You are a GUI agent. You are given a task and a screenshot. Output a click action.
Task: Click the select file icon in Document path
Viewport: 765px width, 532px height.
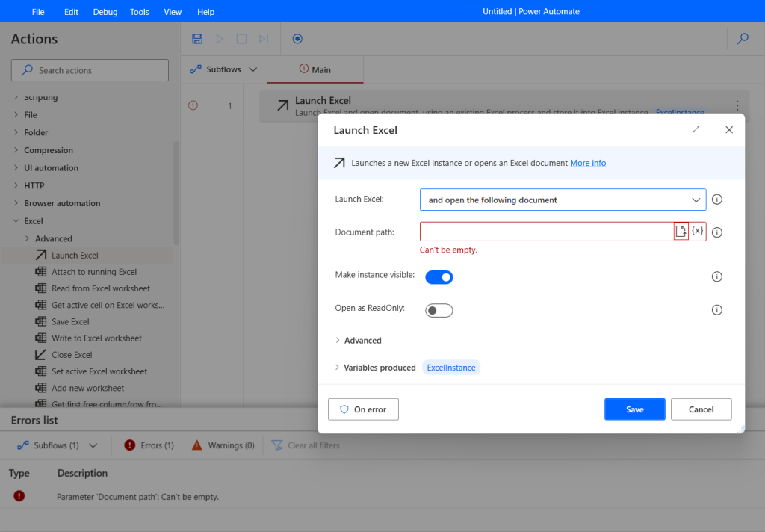[681, 232]
